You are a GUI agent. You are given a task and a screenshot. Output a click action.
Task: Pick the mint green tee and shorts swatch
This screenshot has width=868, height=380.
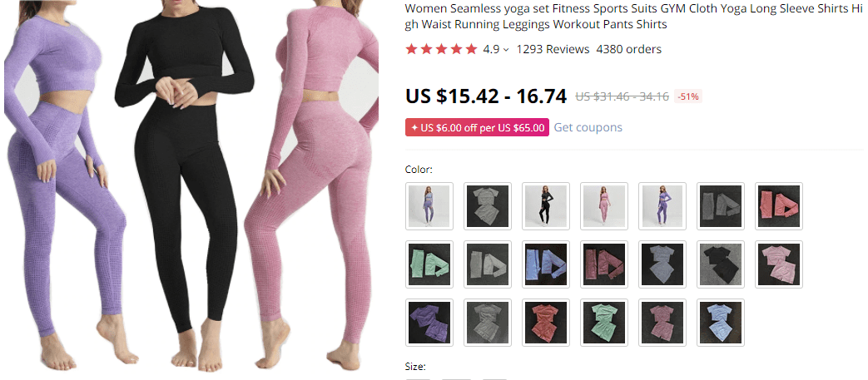[604, 323]
